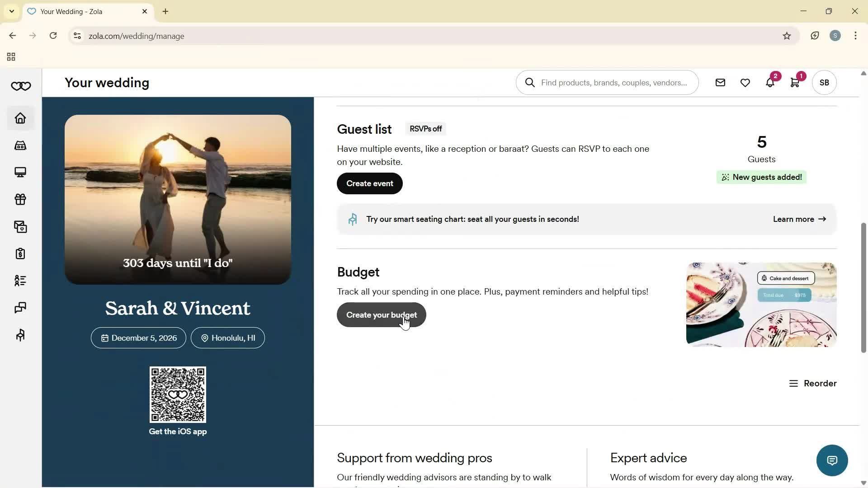Image resolution: width=868 pixels, height=488 pixels.
Task: Open messages with the envelope icon
Action: tap(720, 82)
